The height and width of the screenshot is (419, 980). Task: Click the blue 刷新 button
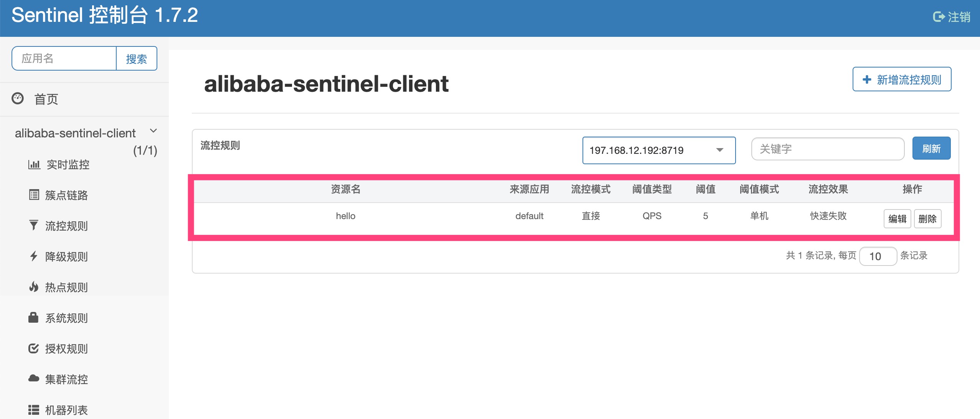click(x=931, y=148)
